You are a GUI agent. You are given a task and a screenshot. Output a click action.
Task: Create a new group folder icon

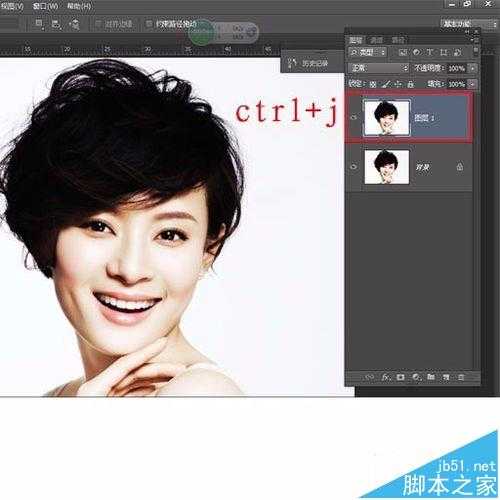[431, 377]
